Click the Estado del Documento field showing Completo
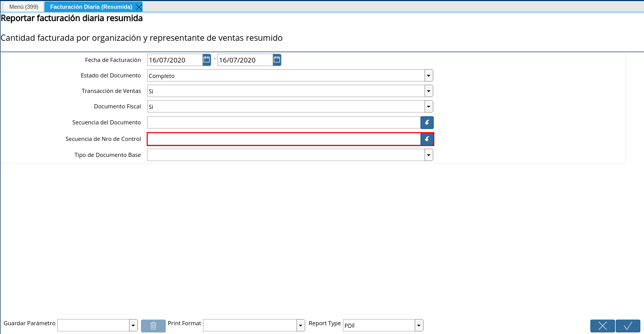Viewport: 644px width, 334px height. pyautogui.click(x=286, y=76)
